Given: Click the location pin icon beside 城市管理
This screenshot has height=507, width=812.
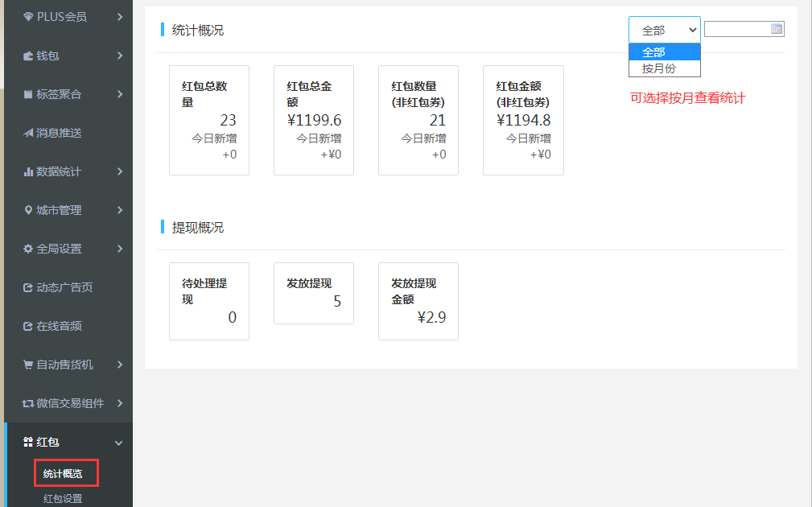Looking at the screenshot, I should tap(28, 210).
